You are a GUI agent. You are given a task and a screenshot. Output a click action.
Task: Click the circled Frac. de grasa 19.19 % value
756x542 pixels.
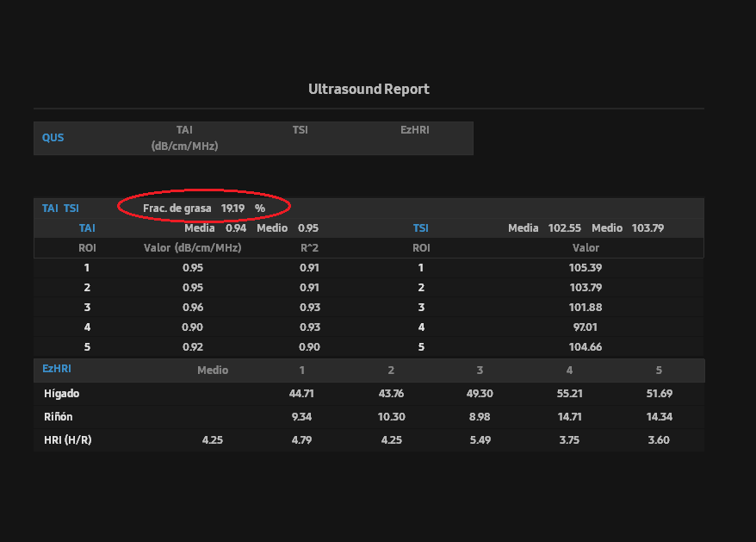204,209
